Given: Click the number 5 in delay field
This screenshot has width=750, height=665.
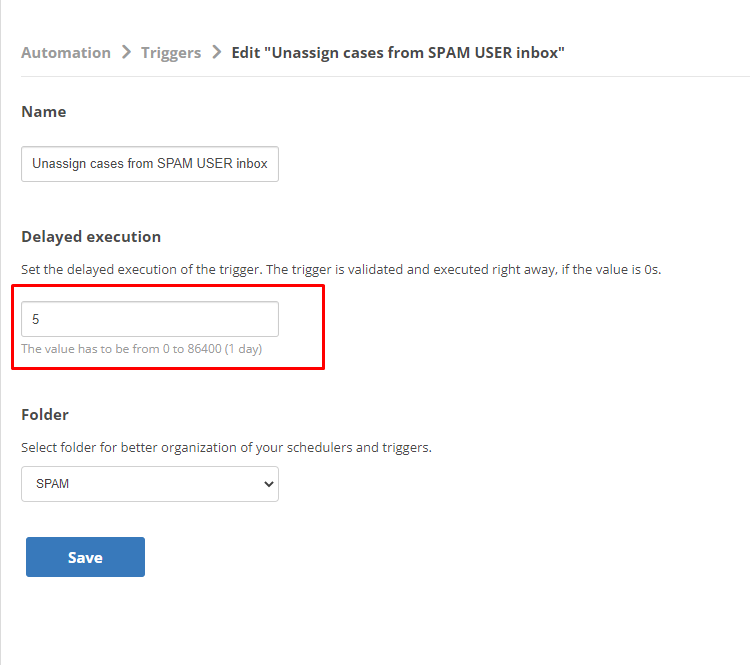Looking at the screenshot, I should tap(35, 319).
